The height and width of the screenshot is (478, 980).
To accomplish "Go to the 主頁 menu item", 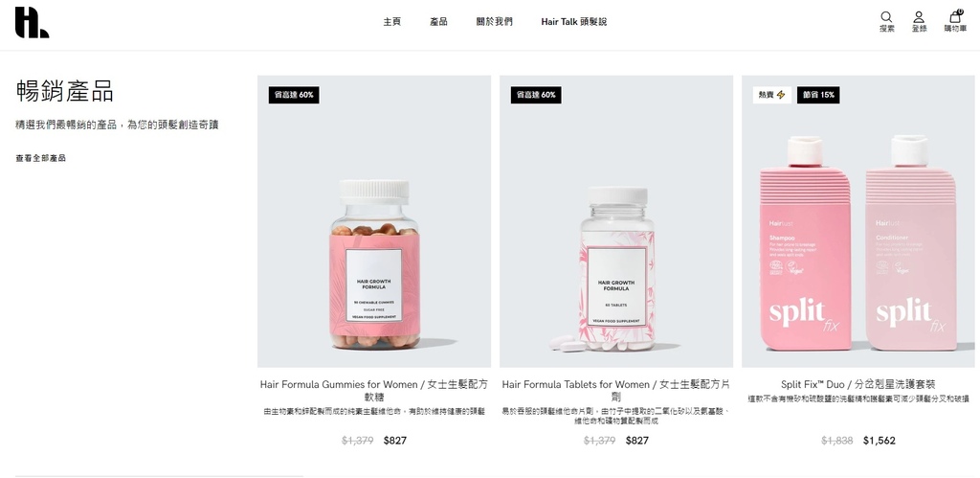I will coord(391,22).
